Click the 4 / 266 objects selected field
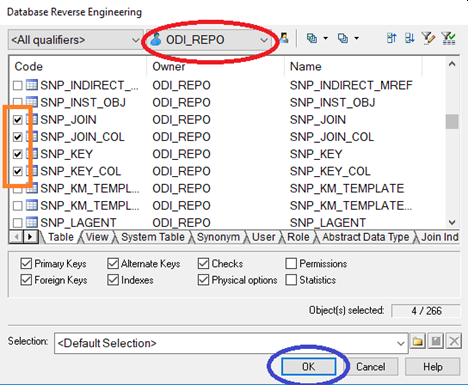The width and height of the screenshot is (468, 385). [426, 311]
